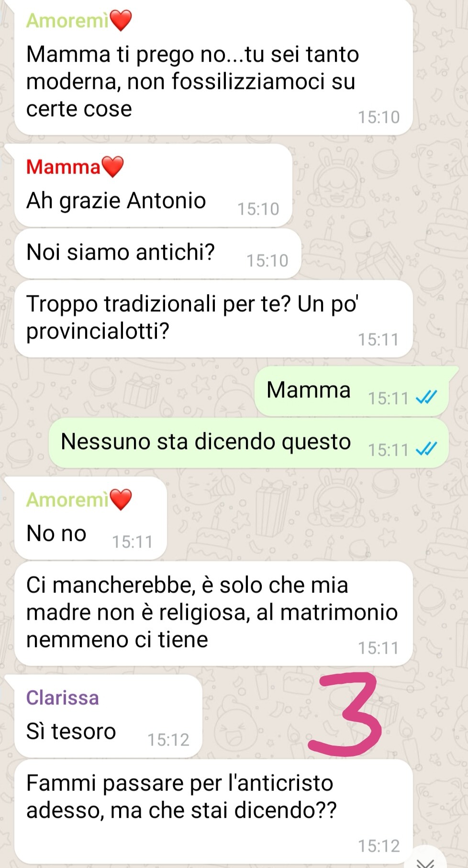Tap the 'Ci mancherebbe' message about matrimonio
Screen dimensions: 468x868
click(213, 614)
